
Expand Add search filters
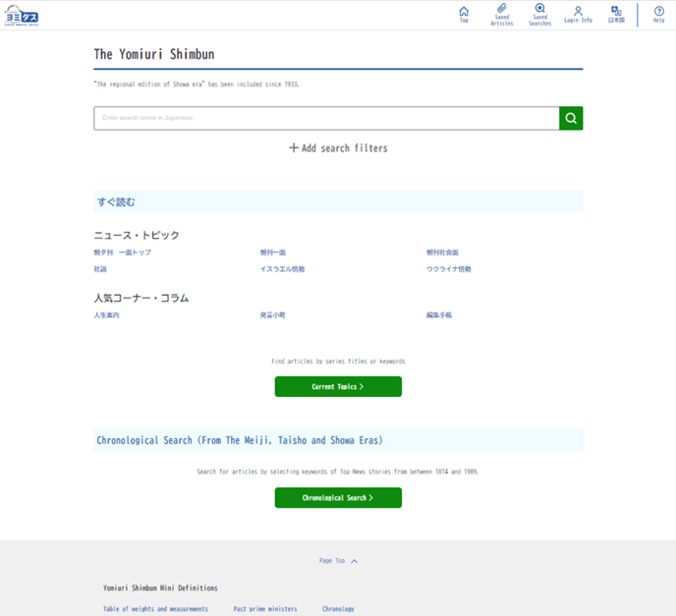[x=338, y=148]
